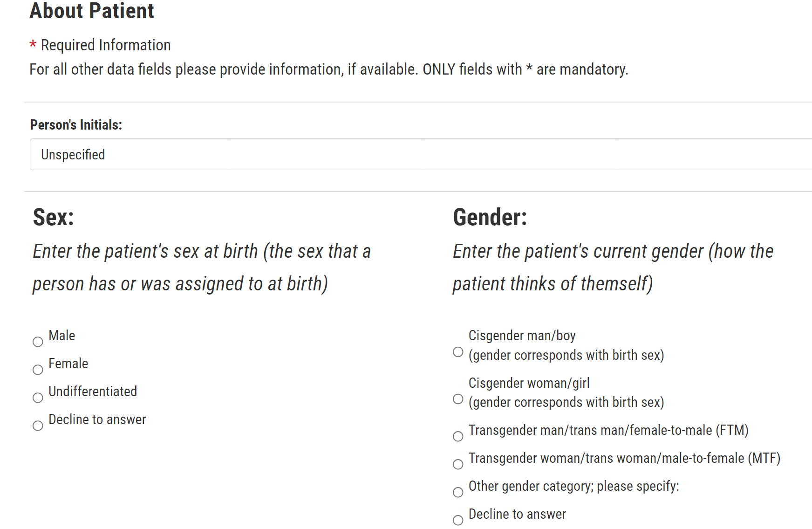Select Decline to answer under Gender
Viewport: 812px width, 529px height.
point(458,520)
